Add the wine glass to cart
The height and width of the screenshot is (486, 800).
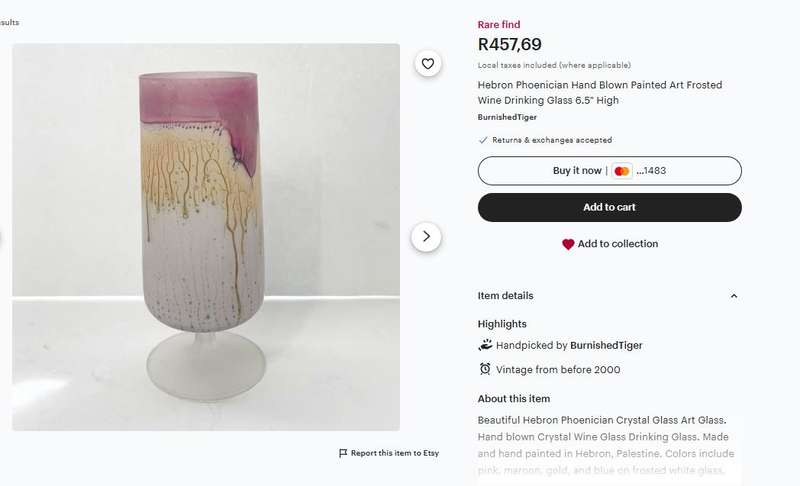tap(610, 208)
